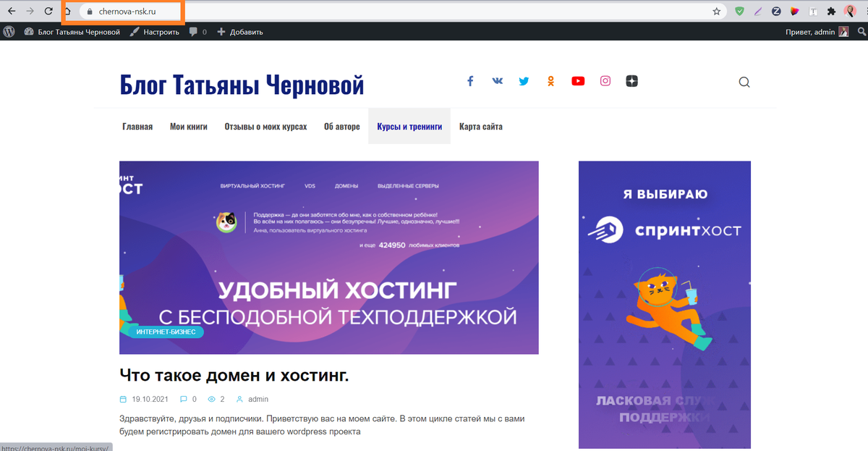The image size is (868, 451).
Task: Click the post views eye icon
Action: coord(212,399)
